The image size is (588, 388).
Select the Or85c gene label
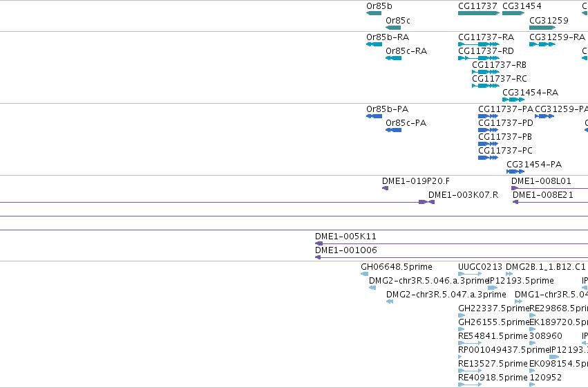[x=398, y=21]
